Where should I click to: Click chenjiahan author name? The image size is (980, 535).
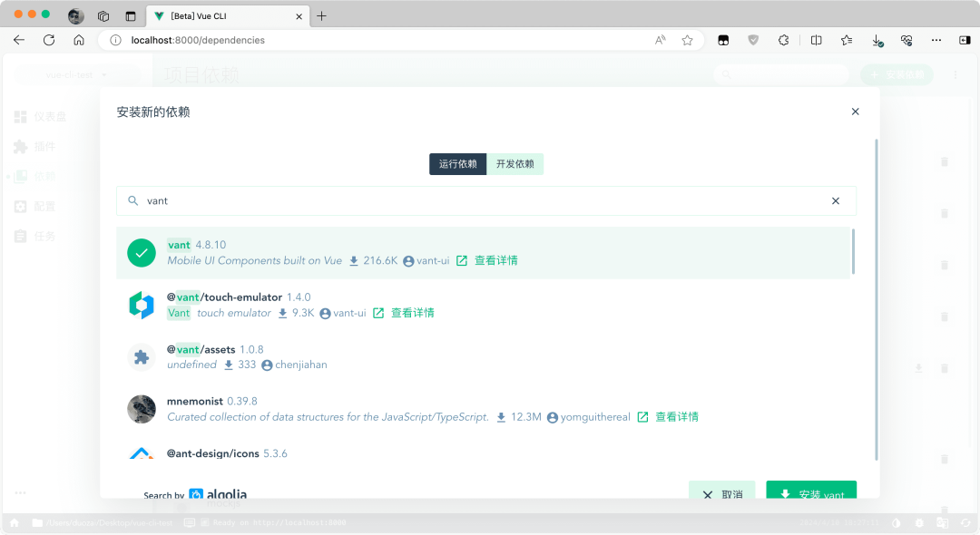301,365
